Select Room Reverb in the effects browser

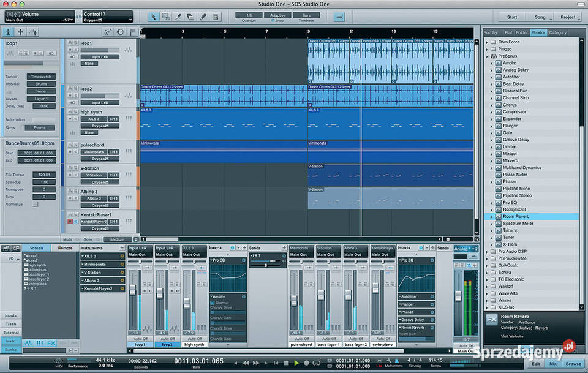[518, 216]
